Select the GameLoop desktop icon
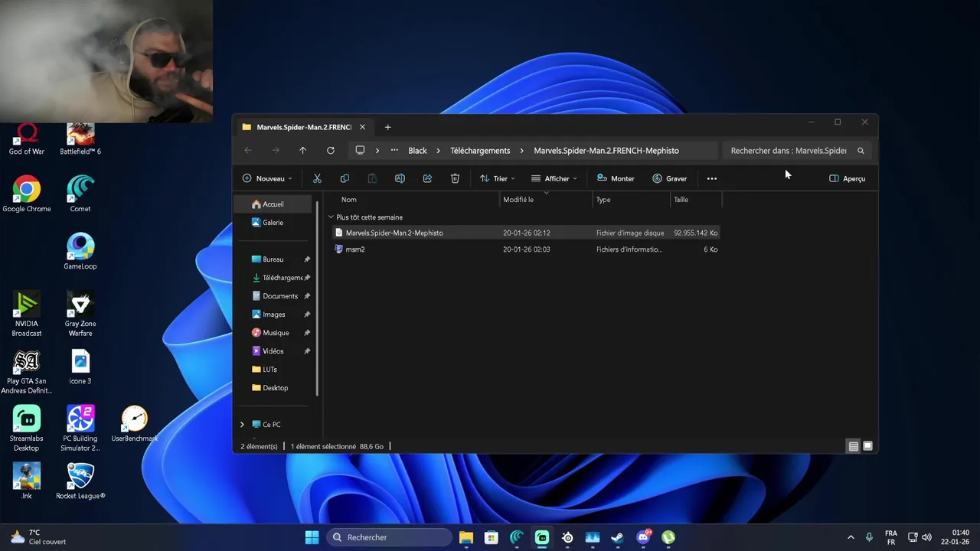 click(80, 252)
